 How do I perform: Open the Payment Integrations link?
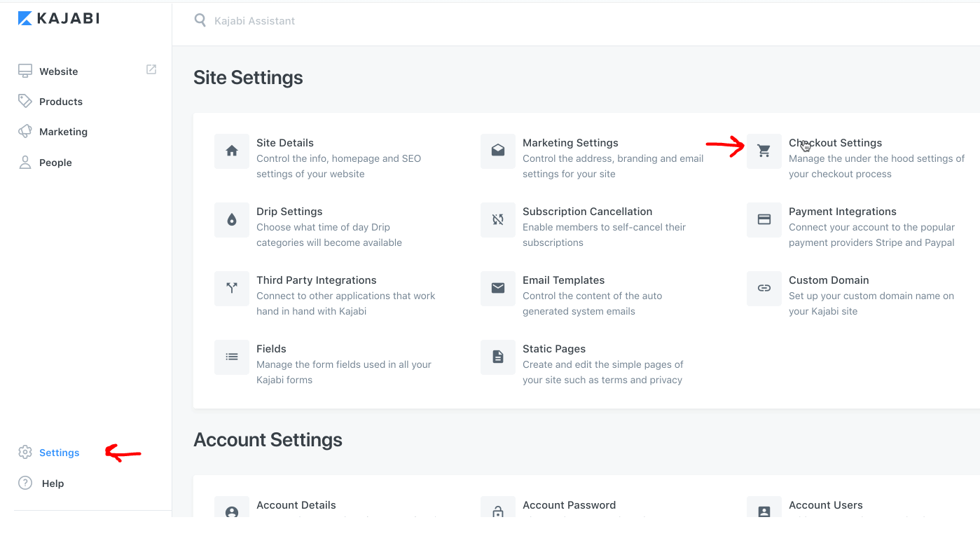click(x=843, y=212)
